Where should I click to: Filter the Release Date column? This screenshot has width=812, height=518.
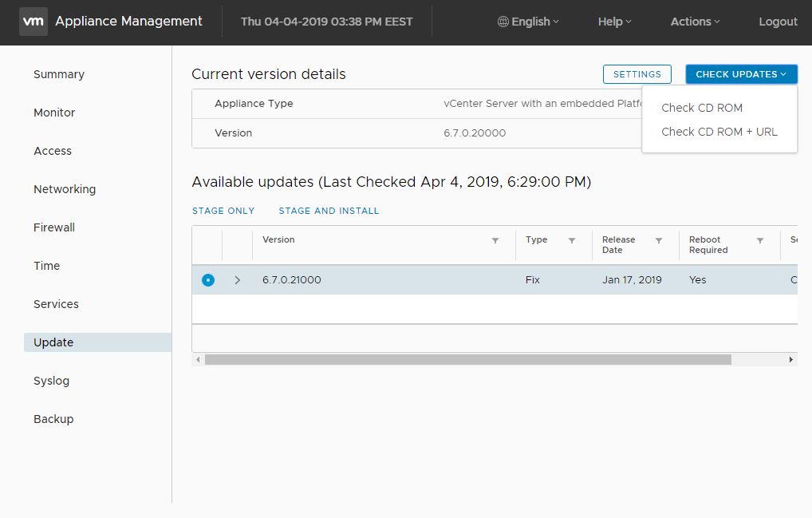pyautogui.click(x=659, y=240)
